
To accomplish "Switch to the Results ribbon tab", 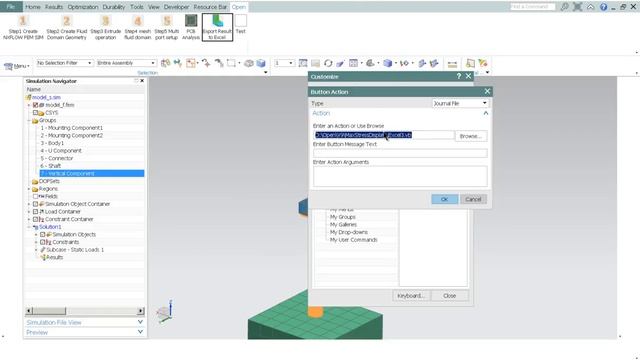I will coord(53,7).
